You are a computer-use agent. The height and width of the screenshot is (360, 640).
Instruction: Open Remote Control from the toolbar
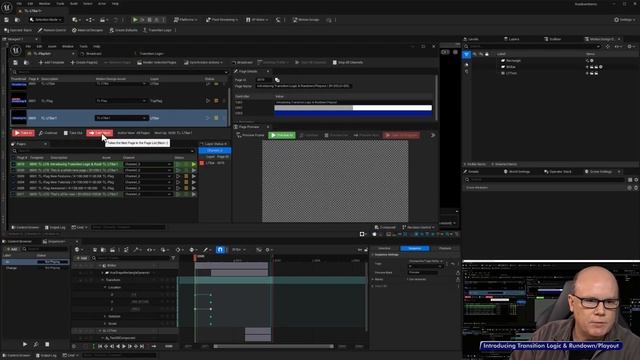point(52,30)
